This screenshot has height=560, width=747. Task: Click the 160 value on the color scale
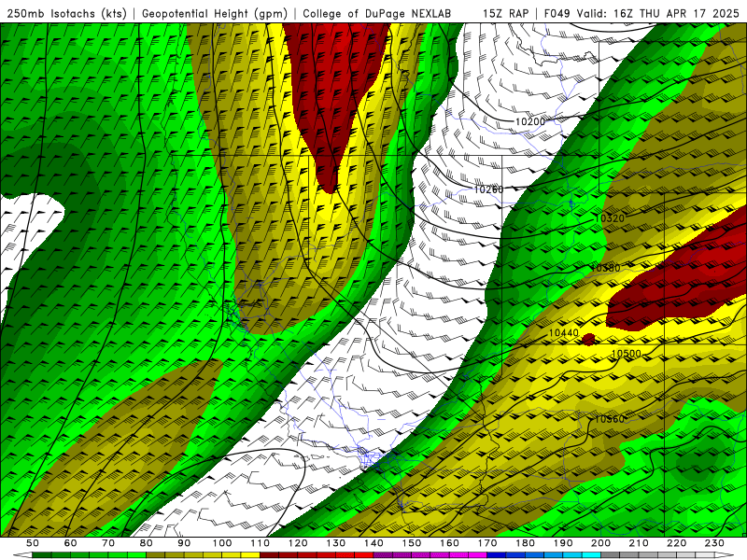tap(449, 543)
